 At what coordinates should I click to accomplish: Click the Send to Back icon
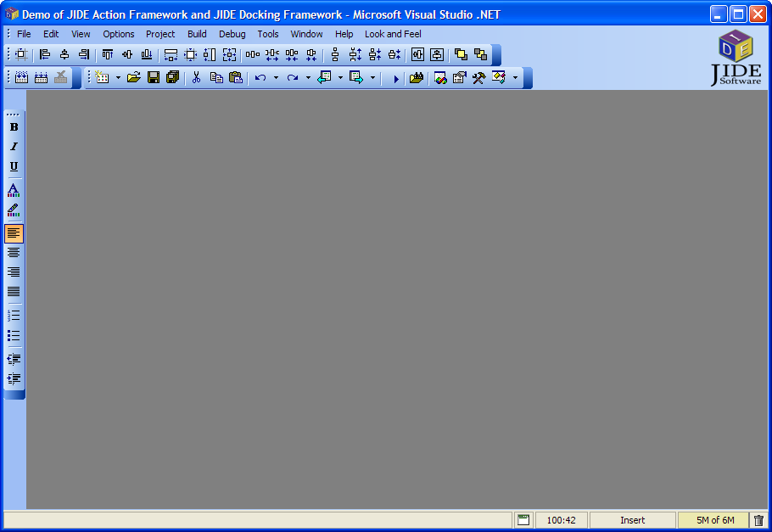[x=480, y=54]
